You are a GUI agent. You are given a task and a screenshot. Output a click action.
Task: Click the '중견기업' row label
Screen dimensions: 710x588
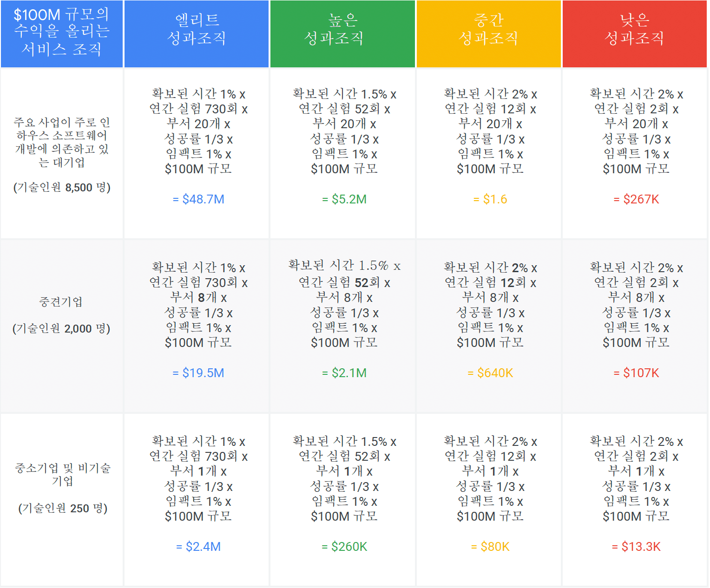pyautogui.click(x=61, y=302)
